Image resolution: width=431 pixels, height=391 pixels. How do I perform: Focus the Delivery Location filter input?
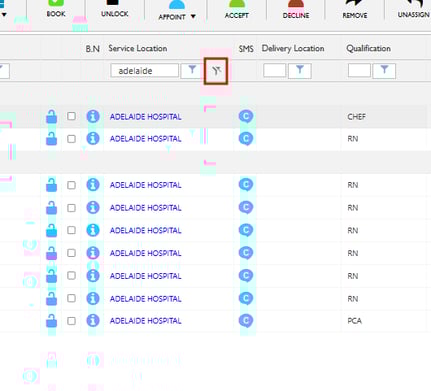coord(274,71)
